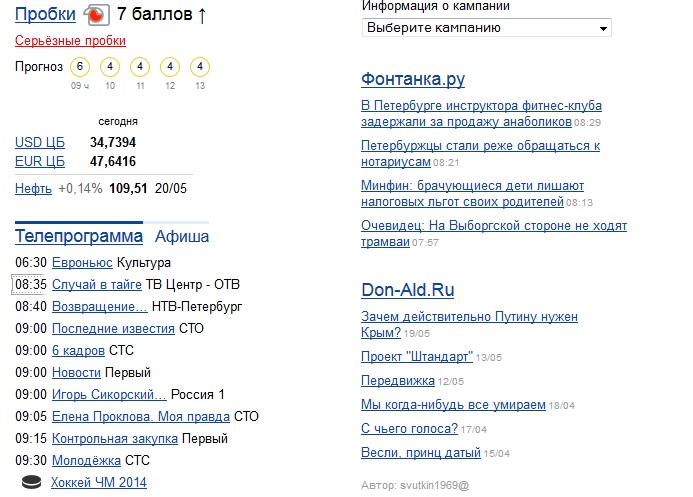Open the 6 кадров programme link
Viewport: 693px width, 497px height.
point(78,350)
